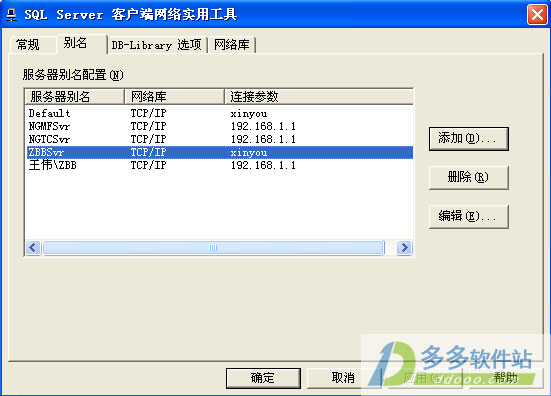
Task: Close the client network utility window
Action: 537,15
